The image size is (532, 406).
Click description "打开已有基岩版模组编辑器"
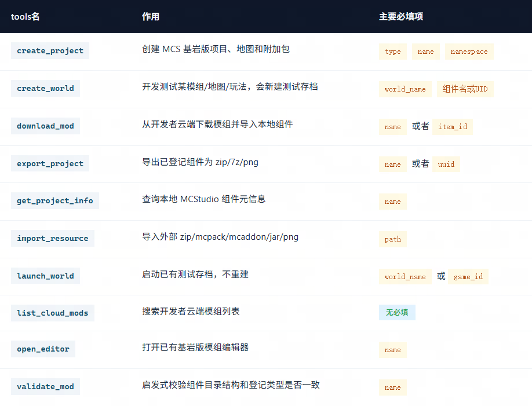pos(195,348)
